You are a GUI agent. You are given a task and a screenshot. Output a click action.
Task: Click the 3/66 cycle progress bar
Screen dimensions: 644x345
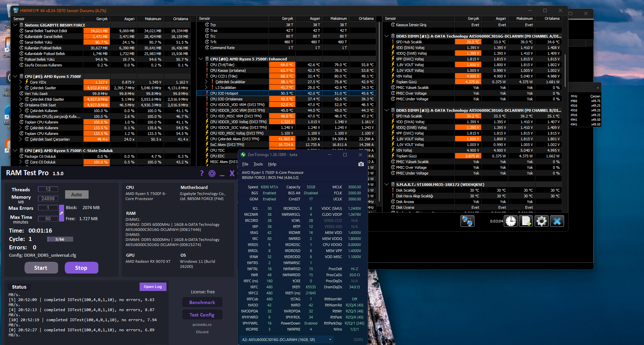60,239
